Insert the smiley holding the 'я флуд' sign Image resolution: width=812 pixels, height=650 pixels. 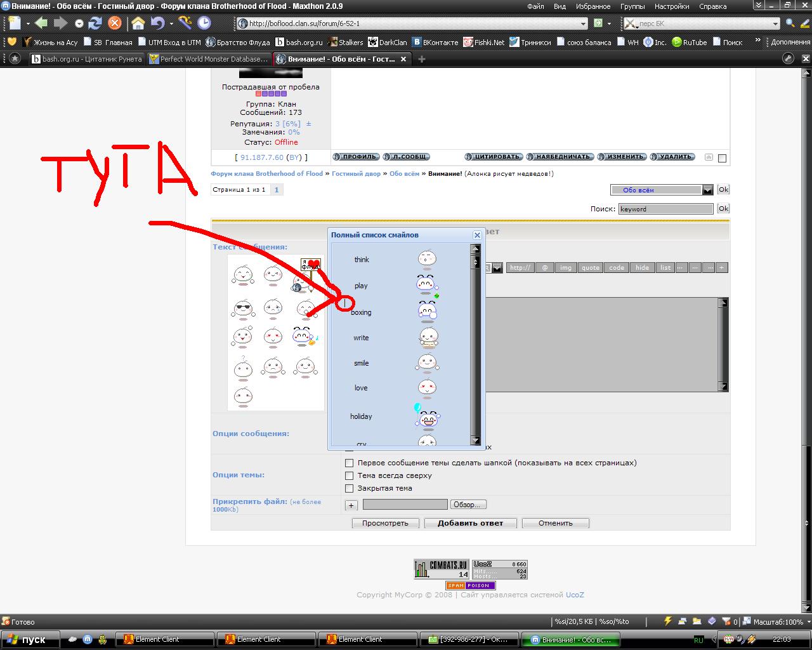point(307,274)
